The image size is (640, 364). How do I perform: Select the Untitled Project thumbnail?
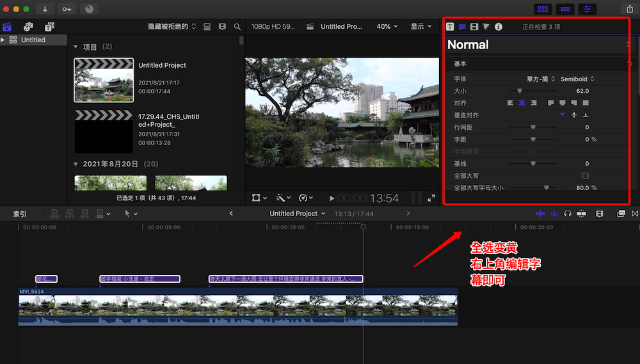[104, 80]
